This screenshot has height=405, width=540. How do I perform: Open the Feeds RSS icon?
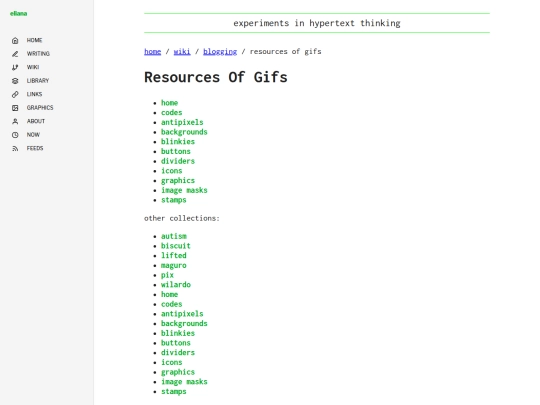tap(15, 149)
